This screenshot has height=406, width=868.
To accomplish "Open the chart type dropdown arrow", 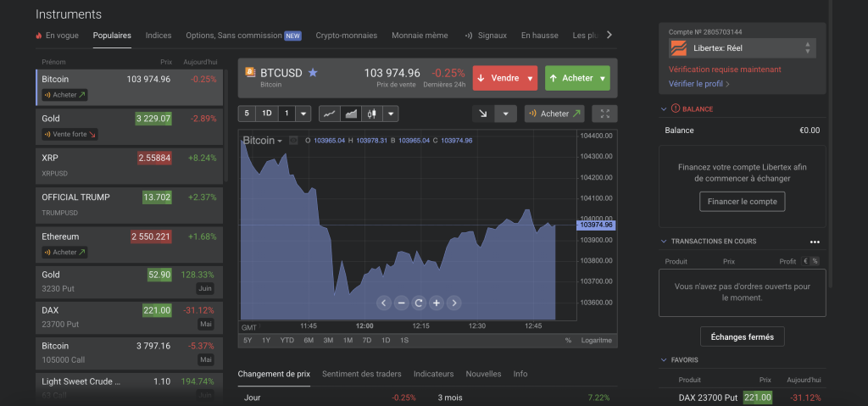I will point(391,114).
